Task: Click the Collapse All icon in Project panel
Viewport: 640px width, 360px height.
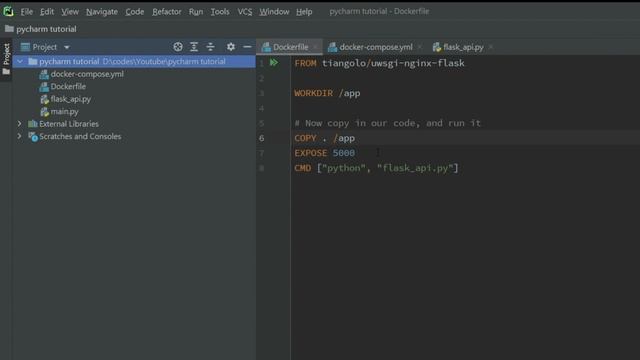Action: [211, 47]
